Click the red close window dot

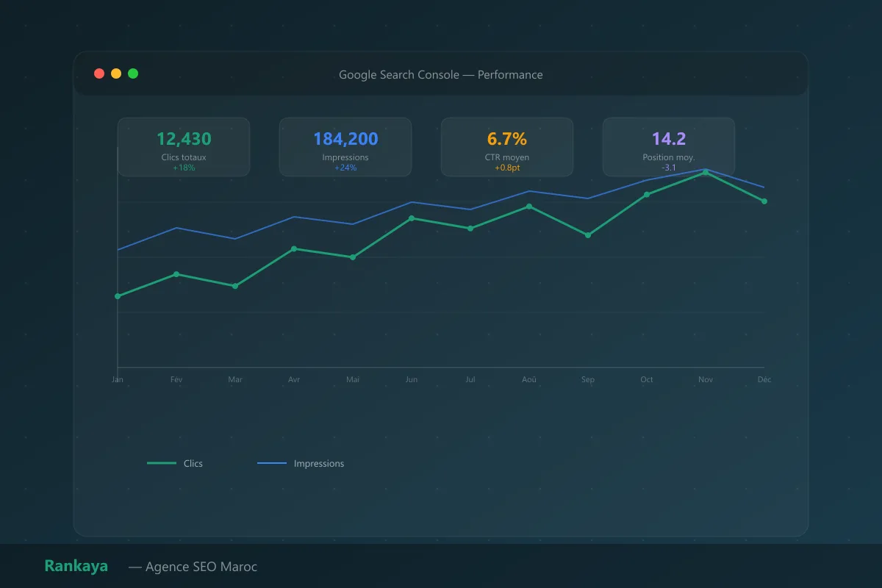pyautogui.click(x=99, y=73)
